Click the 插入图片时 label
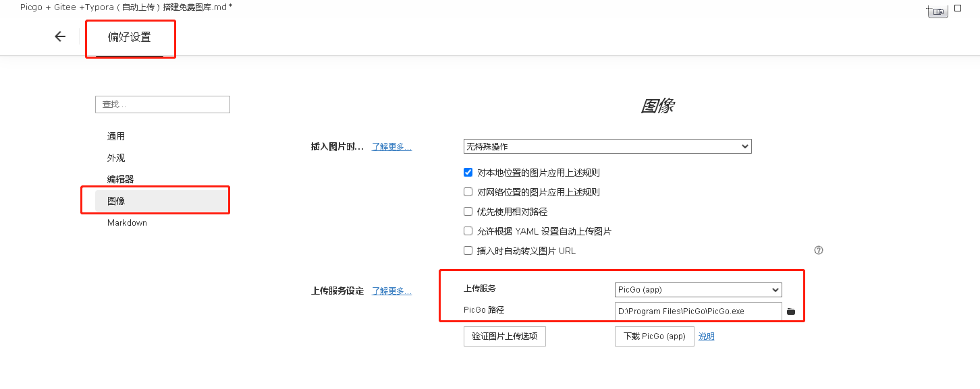 tap(337, 146)
